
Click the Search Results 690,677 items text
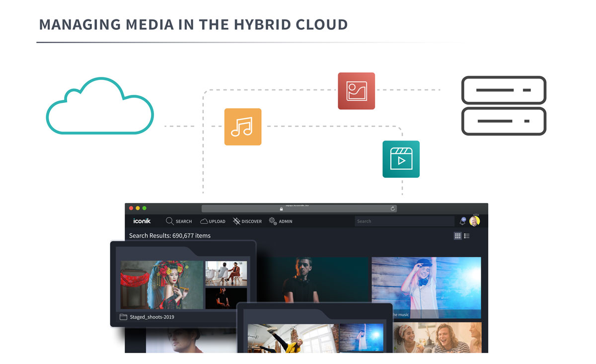point(170,235)
